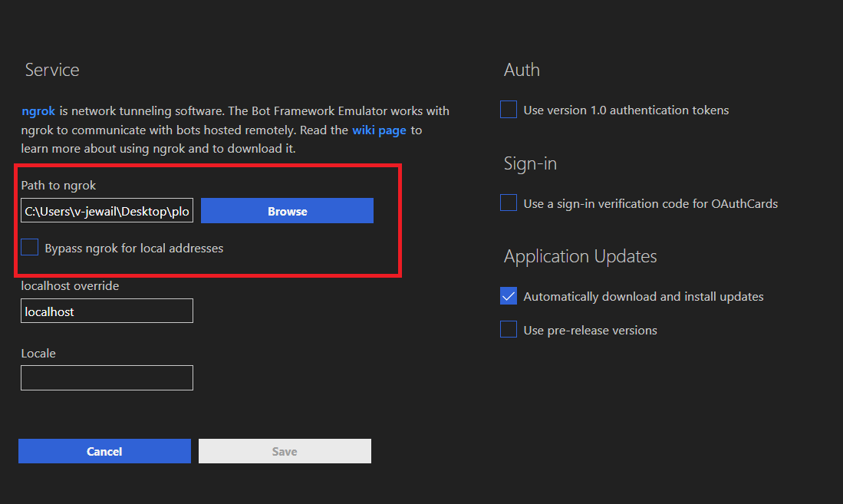
Task: Click the localhost override field
Action: (x=107, y=311)
